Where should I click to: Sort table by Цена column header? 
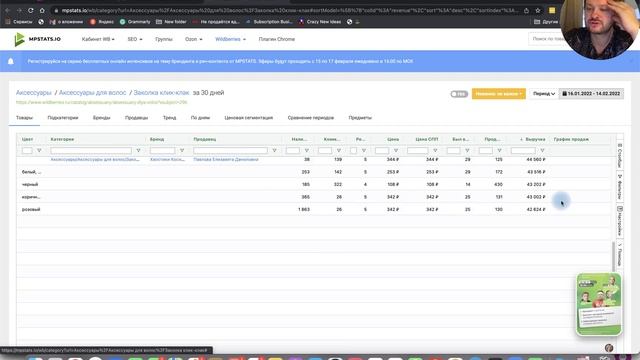393,139
